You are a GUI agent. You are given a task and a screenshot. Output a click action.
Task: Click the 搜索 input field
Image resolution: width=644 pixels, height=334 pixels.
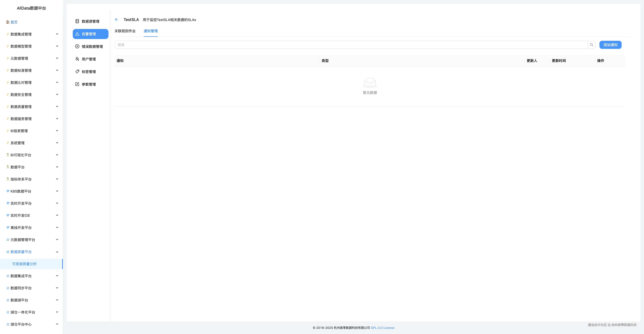pyautogui.click(x=350, y=45)
